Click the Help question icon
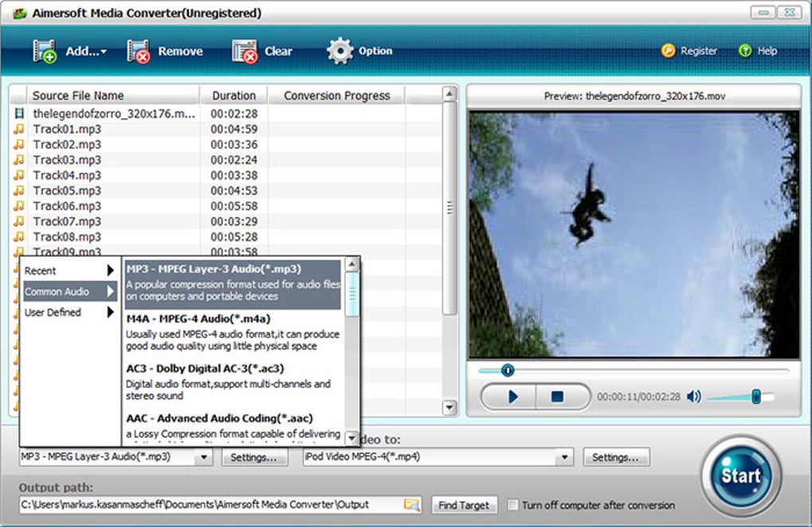The height and width of the screenshot is (527, 812). click(744, 51)
